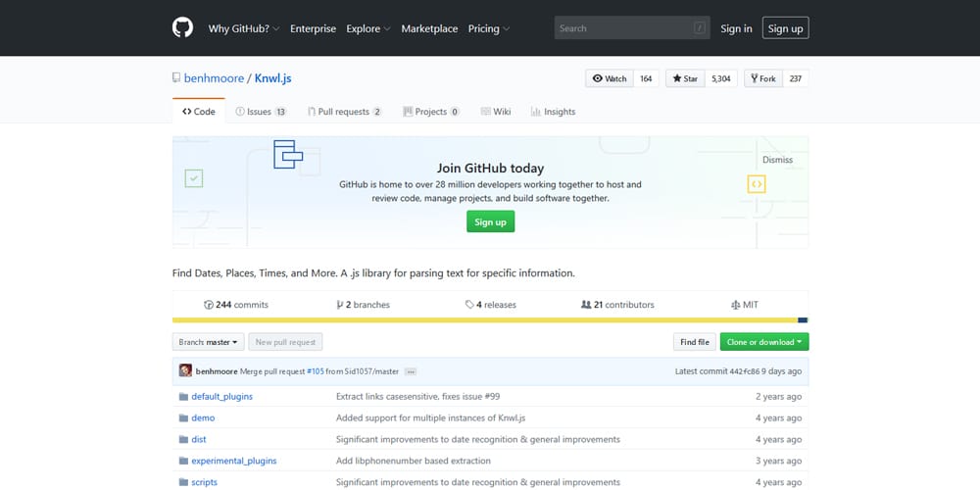The width and height of the screenshot is (980, 490).
Task: Click the green Sign up banner button
Action: click(491, 221)
